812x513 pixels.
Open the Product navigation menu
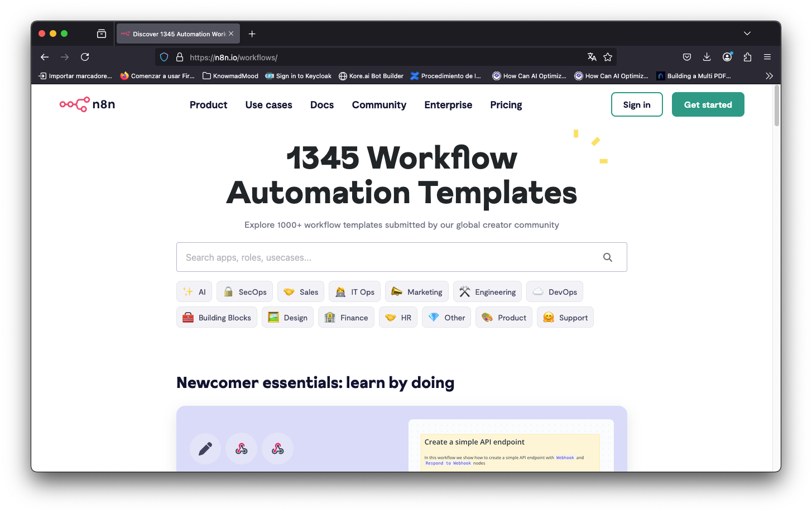point(208,105)
